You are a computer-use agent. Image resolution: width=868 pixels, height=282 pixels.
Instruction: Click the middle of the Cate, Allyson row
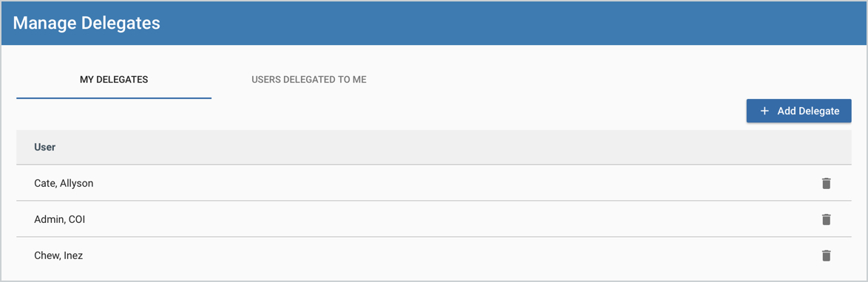(x=434, y=183)
